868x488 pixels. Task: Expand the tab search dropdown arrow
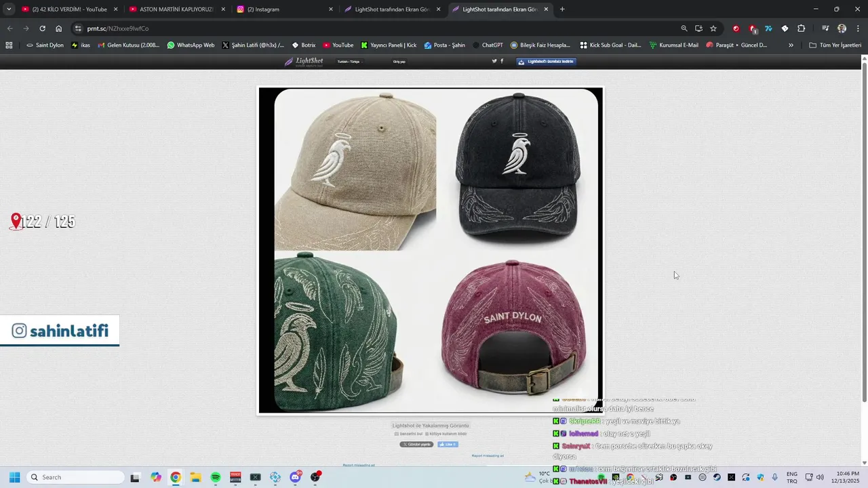[x=9, y=9]
